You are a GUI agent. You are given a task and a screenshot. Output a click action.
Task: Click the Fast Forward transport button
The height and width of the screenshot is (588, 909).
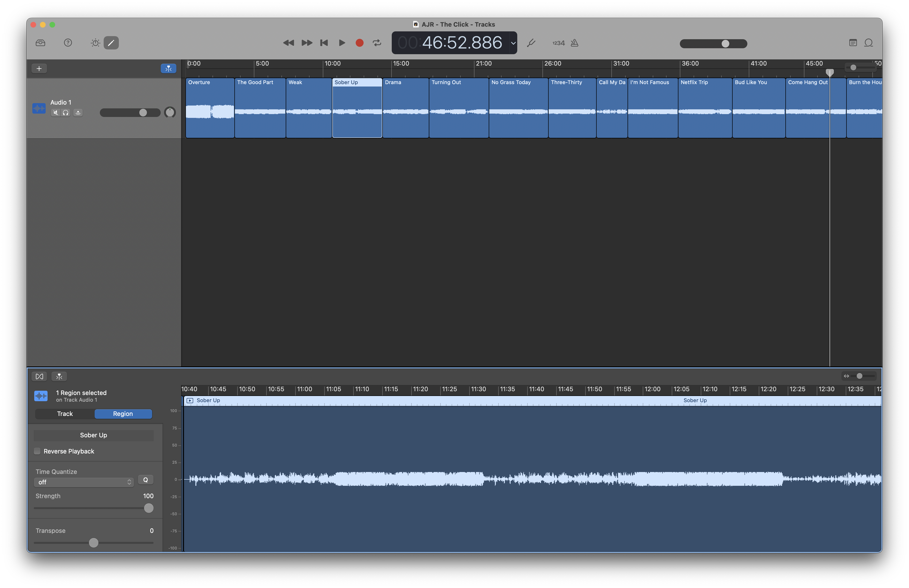click(307, 43)
